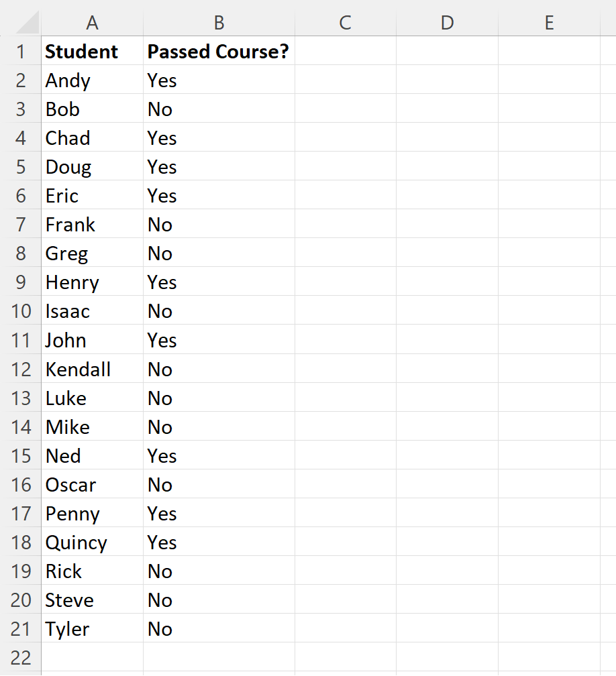616x676 pixels.
Task: Click the Yes value next to Henry
Action: pos(219,282)
